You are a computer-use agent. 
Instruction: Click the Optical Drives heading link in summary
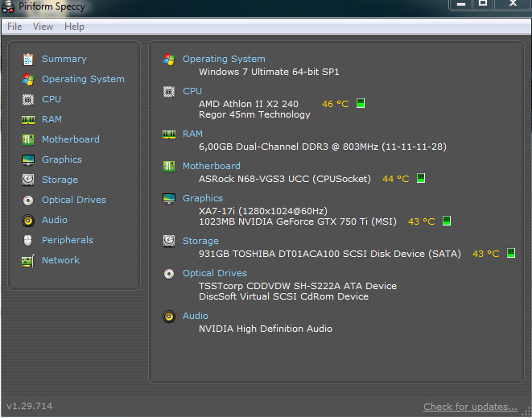[x=215, y=273]
